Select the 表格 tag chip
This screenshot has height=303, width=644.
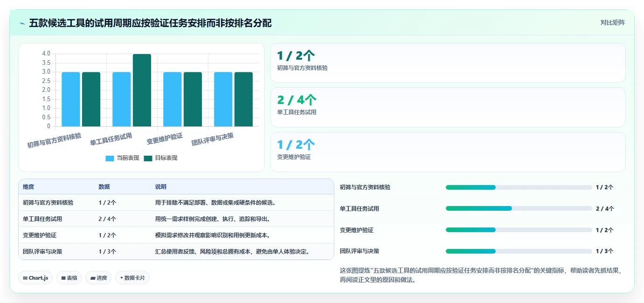pyautogui.click(x=69, y=278)
